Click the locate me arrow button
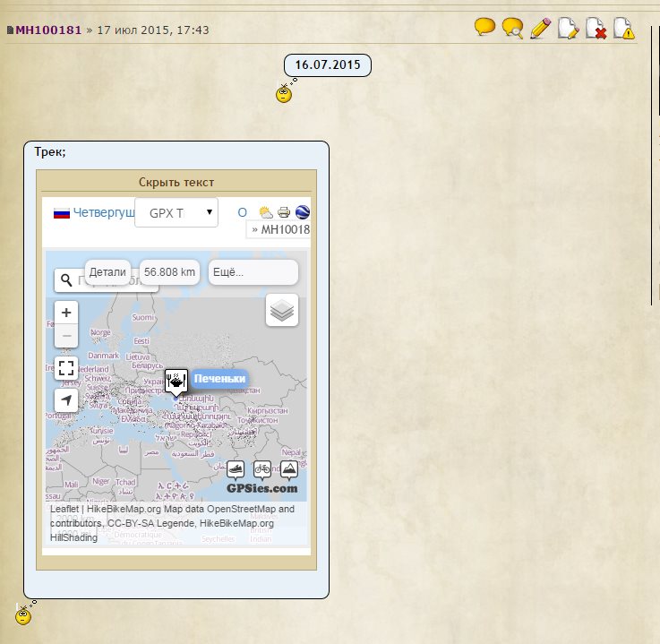The width and height of the screenshot is (660, 644). tap(66, 400)
